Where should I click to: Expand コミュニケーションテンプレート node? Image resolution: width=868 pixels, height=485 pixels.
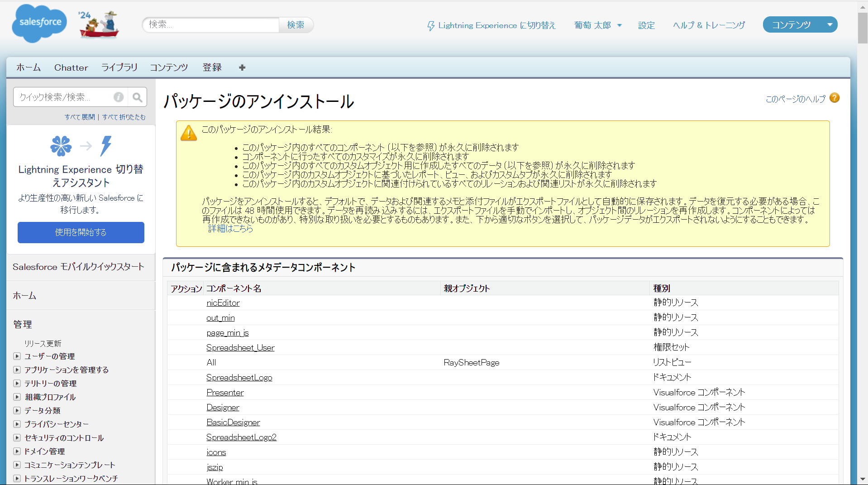(17, 465)
